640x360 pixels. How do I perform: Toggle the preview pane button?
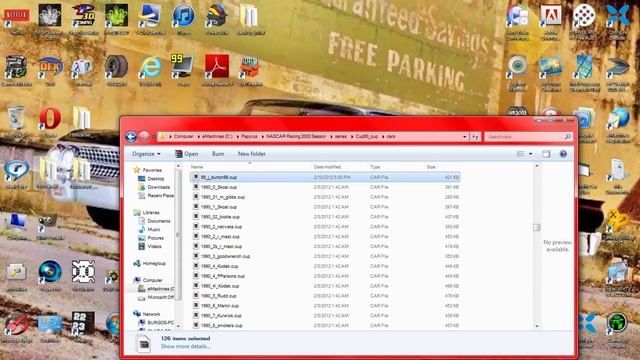pyautogui.click(x=546, y=154)
